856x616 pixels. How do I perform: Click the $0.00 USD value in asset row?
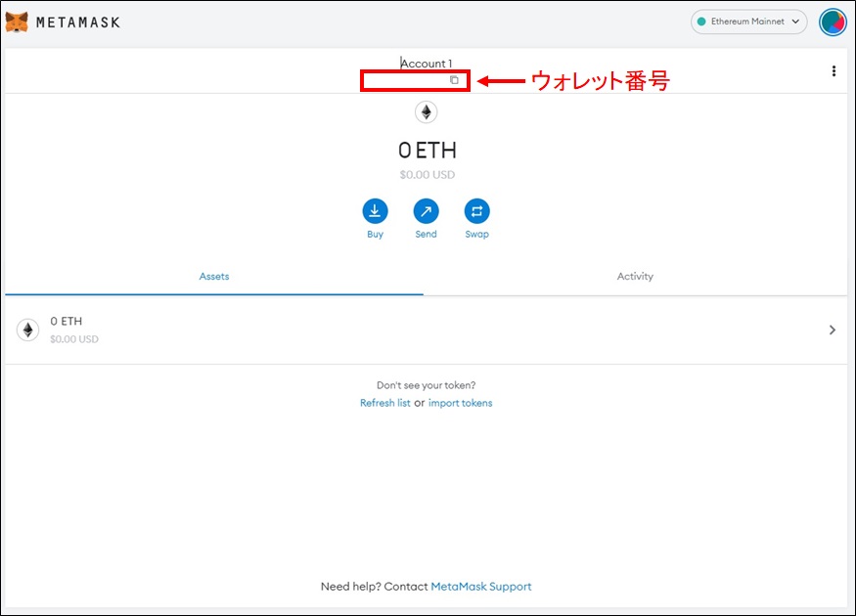[x=74, y=339]
